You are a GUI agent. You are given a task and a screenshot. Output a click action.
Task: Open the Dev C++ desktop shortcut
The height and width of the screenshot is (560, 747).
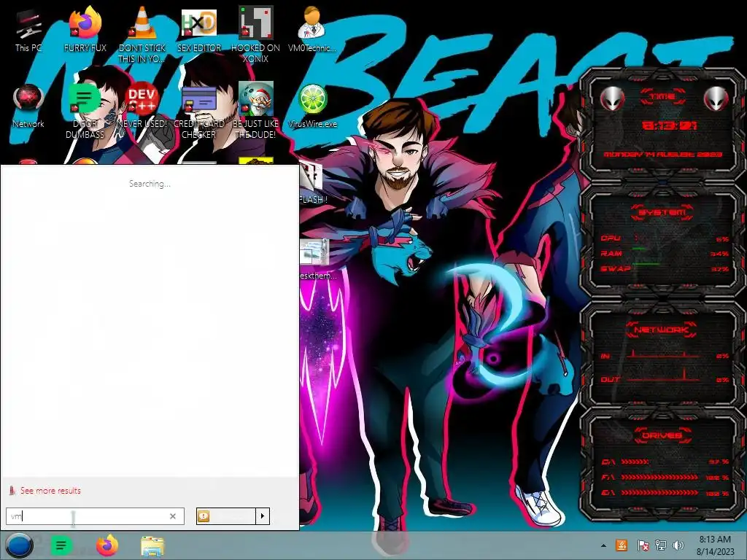click(x=142, y=106)
